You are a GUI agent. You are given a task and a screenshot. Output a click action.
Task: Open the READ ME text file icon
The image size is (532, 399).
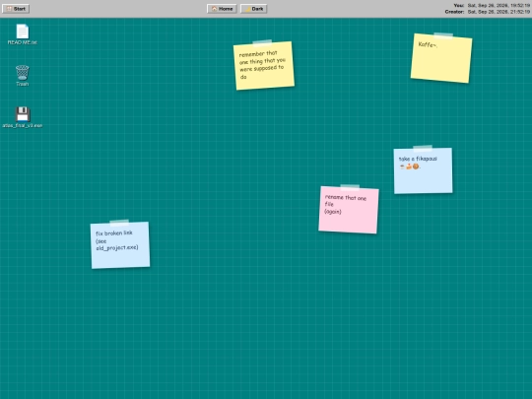click(23, 34)
